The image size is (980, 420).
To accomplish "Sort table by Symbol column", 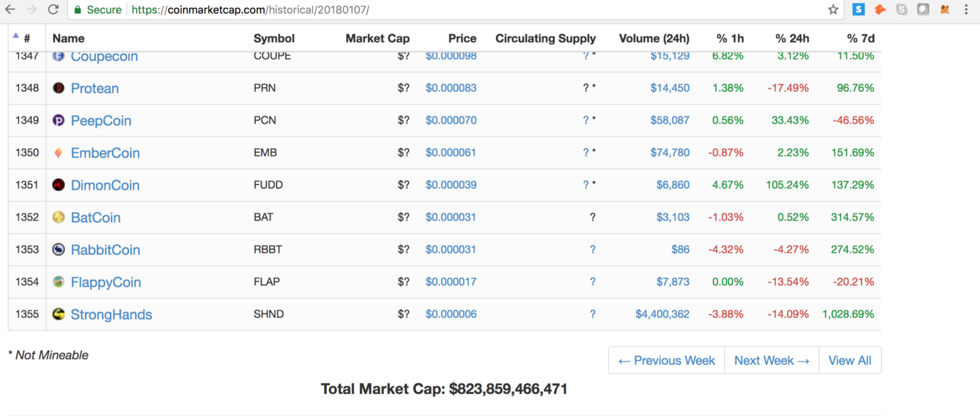I will click(274, 38).
